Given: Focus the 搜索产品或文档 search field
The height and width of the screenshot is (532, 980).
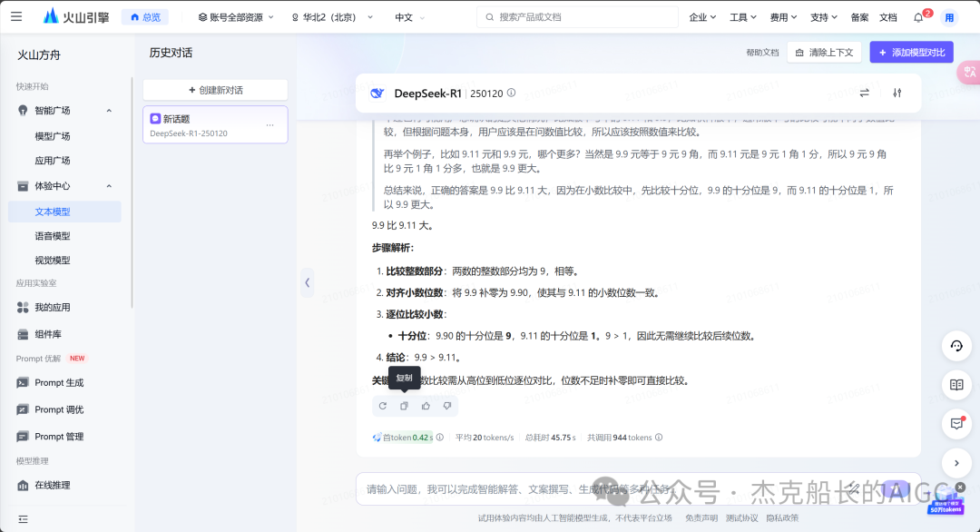Looking at the screenshot, I should tap(577, 17).
